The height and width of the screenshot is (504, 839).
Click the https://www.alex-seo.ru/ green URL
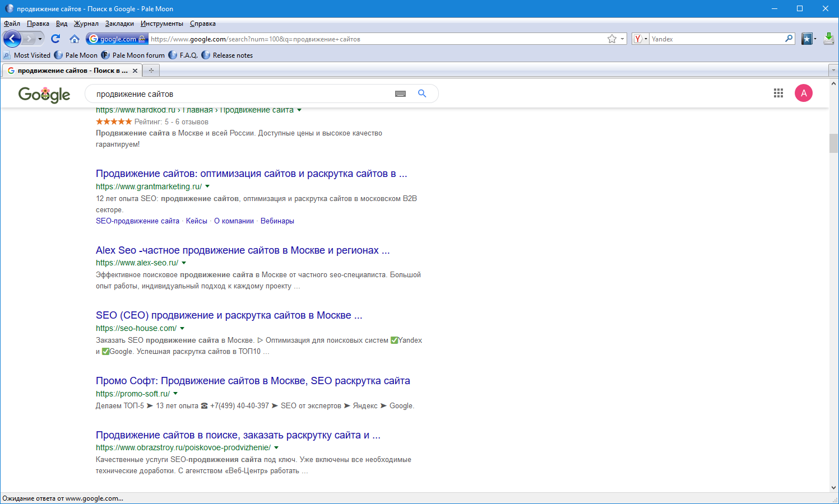[x=137, y=263]
